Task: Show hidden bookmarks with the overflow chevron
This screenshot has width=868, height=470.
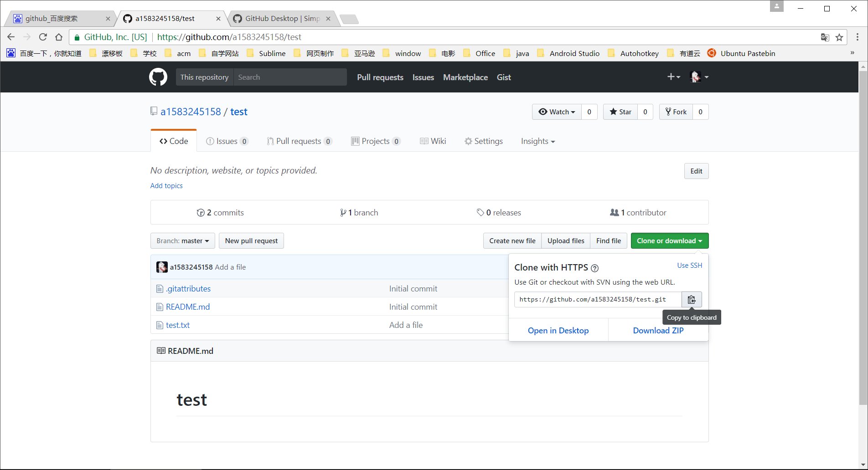Action: click(852, 53)
